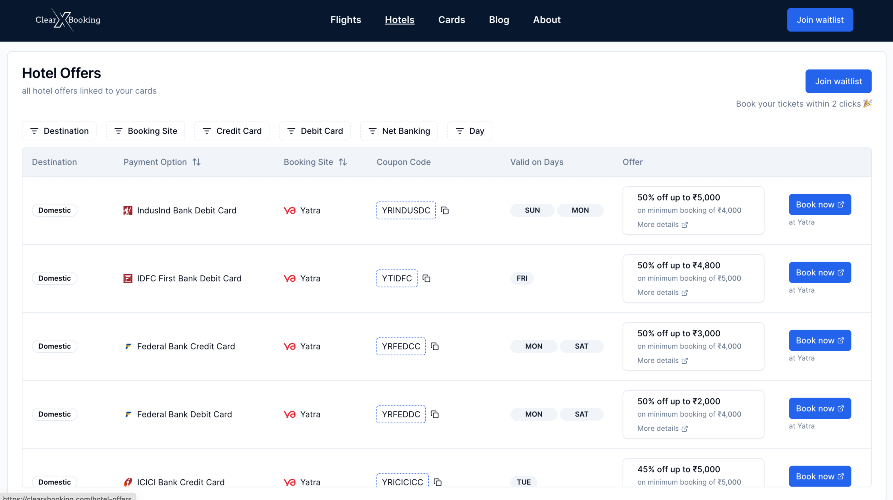Screen dimensions: 893x500
Task: Copy the YRFEDCC coupon code
Action: 435,346
